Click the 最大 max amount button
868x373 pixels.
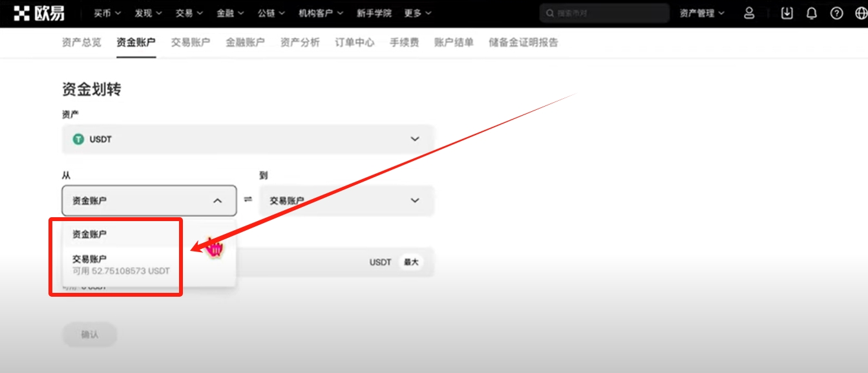[411, 262]
